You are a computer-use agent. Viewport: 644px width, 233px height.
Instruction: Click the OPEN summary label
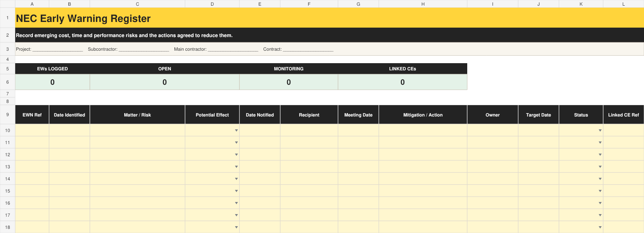point(165,69)
